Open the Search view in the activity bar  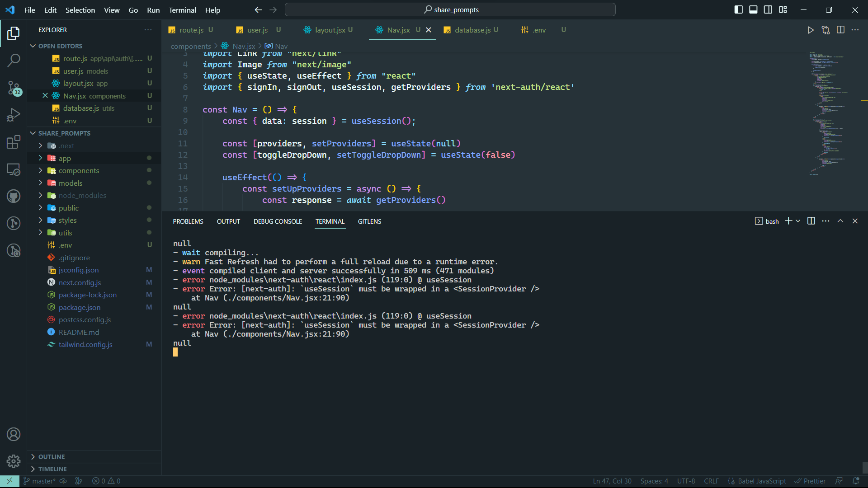pyautogui.click(x=14, y=60)
